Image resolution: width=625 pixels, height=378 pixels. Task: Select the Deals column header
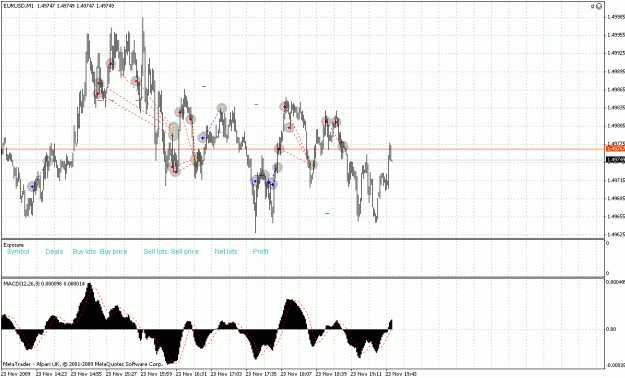54,252
